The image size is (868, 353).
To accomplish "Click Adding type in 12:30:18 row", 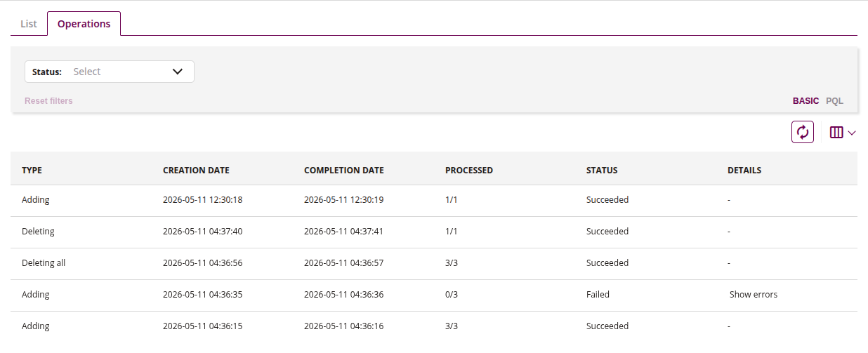I will tap(36, 200).
